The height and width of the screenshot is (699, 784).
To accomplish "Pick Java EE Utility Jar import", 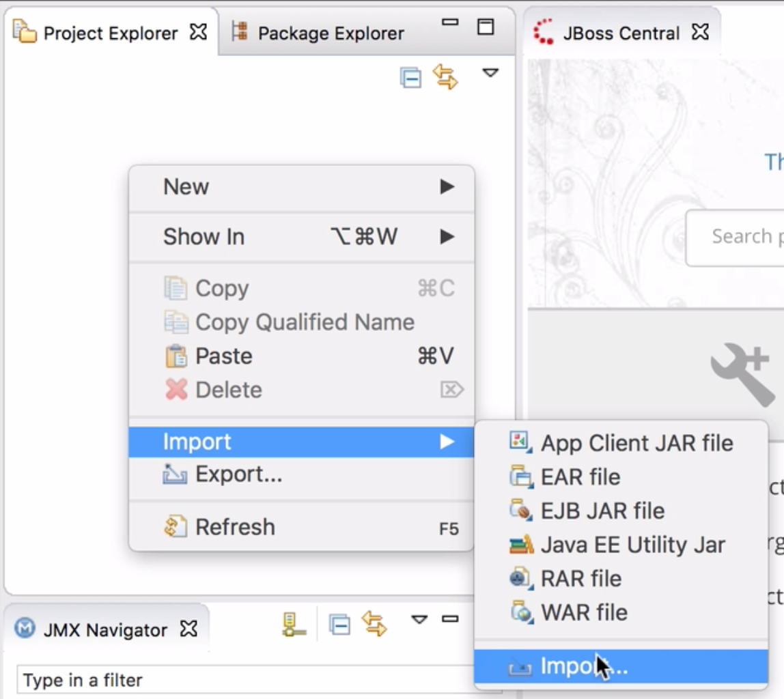I will pyautogui.click(x=632, y=545).
